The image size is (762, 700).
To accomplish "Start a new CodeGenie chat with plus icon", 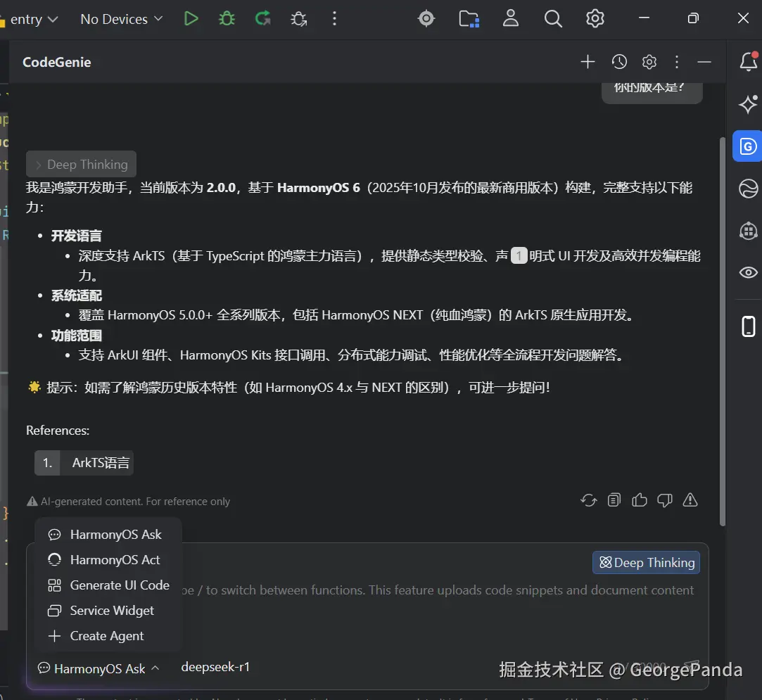I will (x=588, y=62).
